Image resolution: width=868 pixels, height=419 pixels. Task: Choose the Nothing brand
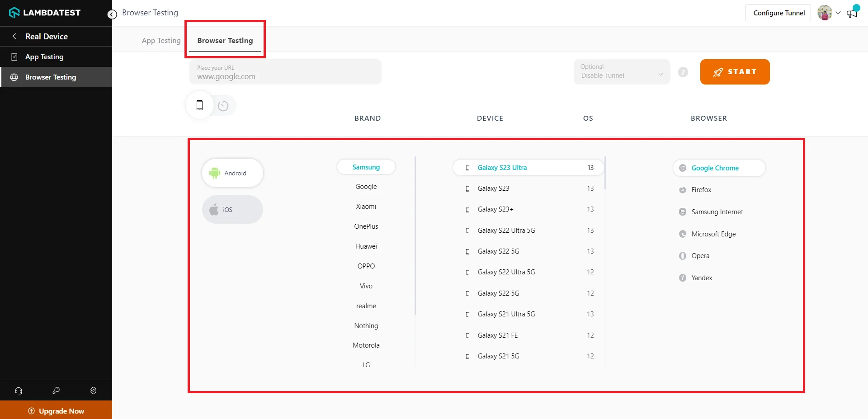366,326
